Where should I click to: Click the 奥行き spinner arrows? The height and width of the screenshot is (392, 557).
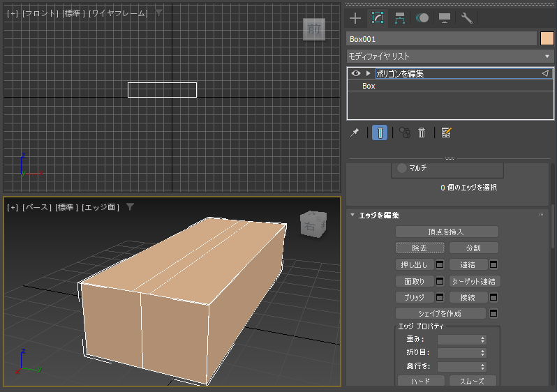(482, 366)
